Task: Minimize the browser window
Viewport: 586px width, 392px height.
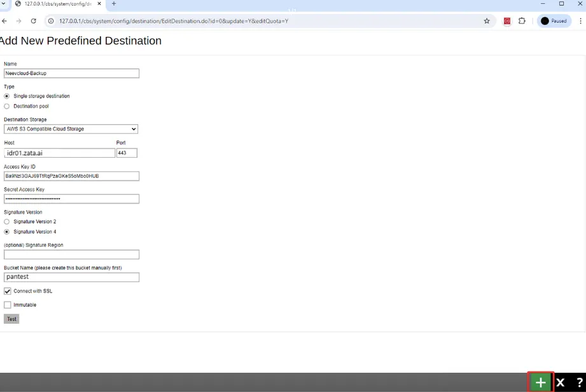Action: [543, 4]
